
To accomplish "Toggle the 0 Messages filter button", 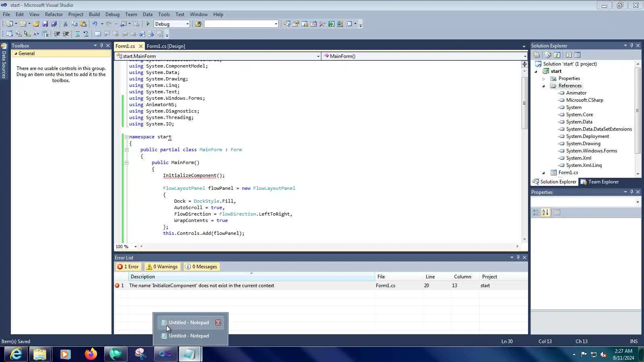I will coord(201,267).
